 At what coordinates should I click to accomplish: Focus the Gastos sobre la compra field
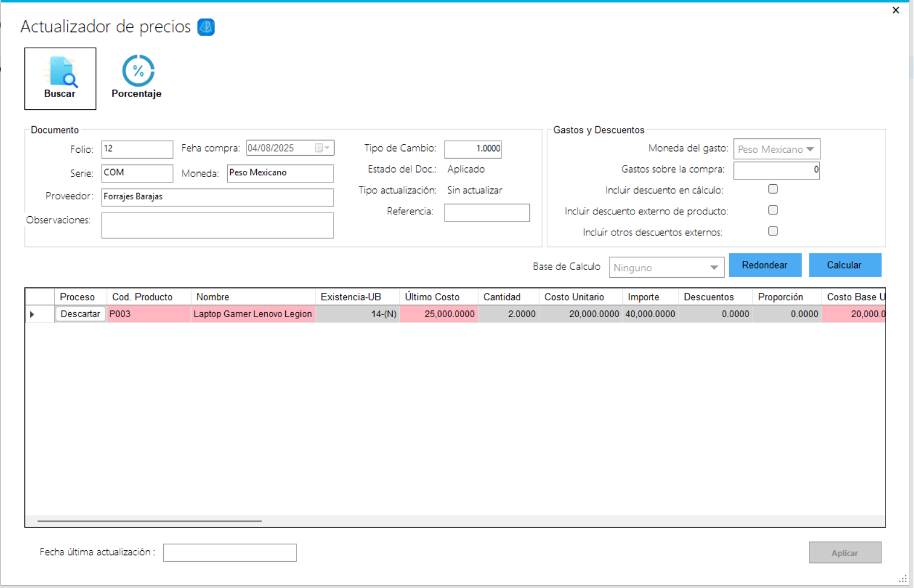[x=776, y=170]
